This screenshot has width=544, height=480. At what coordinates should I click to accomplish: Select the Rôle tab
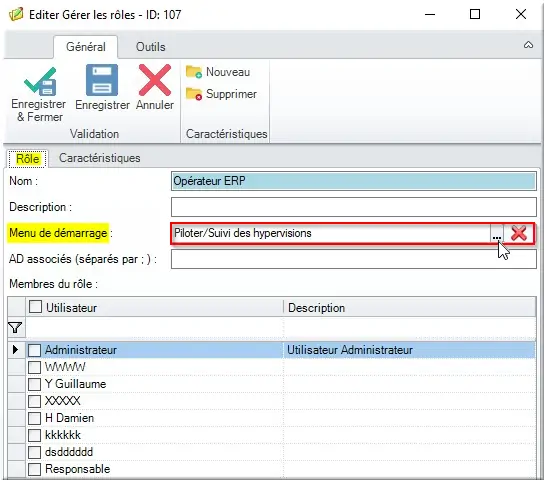click(x=28, y=159)
